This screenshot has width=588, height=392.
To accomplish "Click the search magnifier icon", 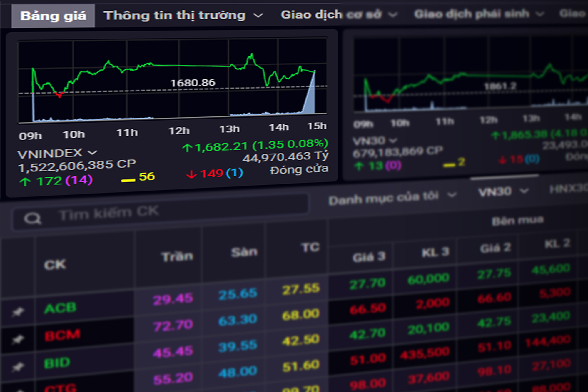I will click(x=33, y=218).
